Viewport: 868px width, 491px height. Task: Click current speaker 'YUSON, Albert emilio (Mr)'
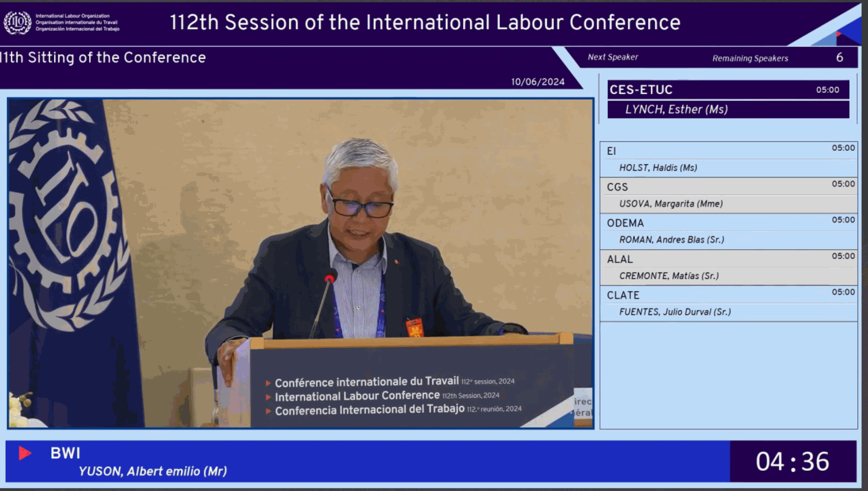(153, 472)
